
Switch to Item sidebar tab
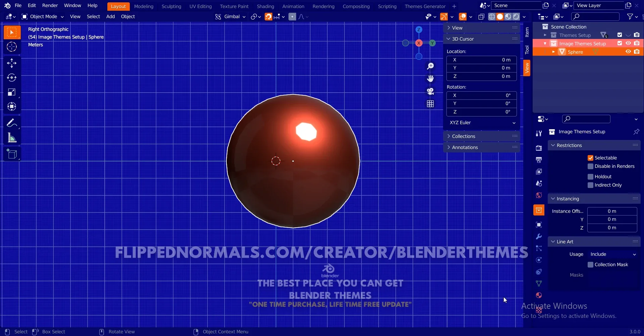coord(527,32)
